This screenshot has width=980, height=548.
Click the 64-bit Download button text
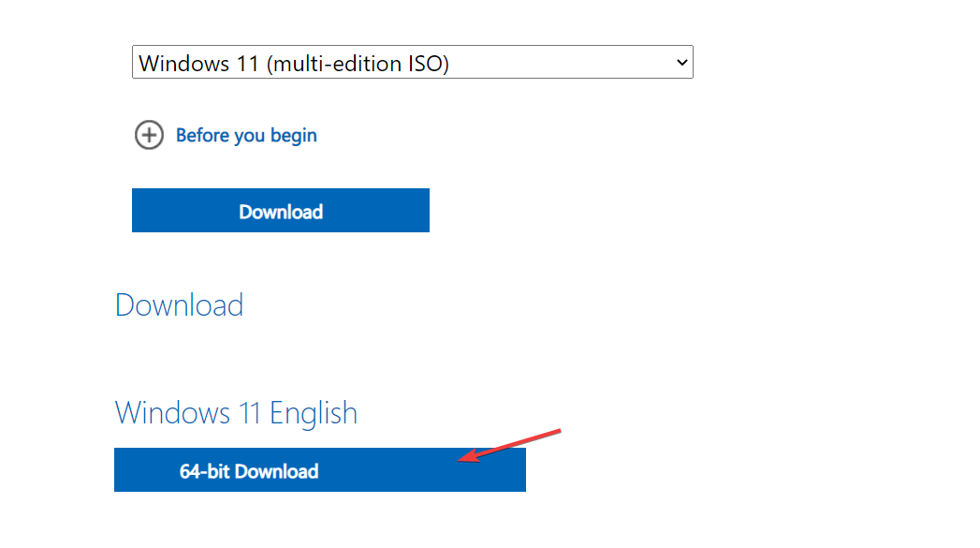248,471
